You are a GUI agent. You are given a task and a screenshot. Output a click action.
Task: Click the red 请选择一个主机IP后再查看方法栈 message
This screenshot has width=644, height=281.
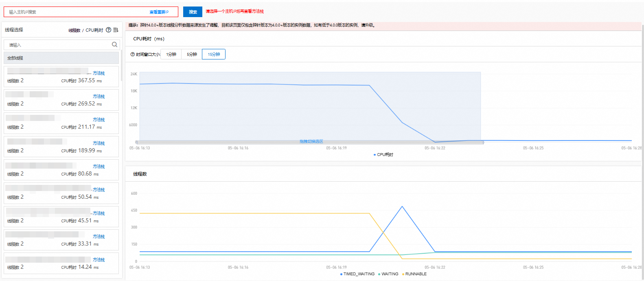(234, 11)
